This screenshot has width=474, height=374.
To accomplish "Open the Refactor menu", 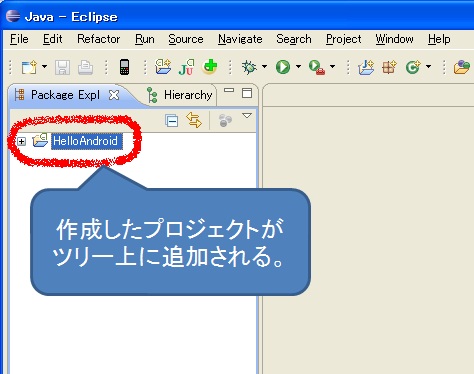I will 98,39.
